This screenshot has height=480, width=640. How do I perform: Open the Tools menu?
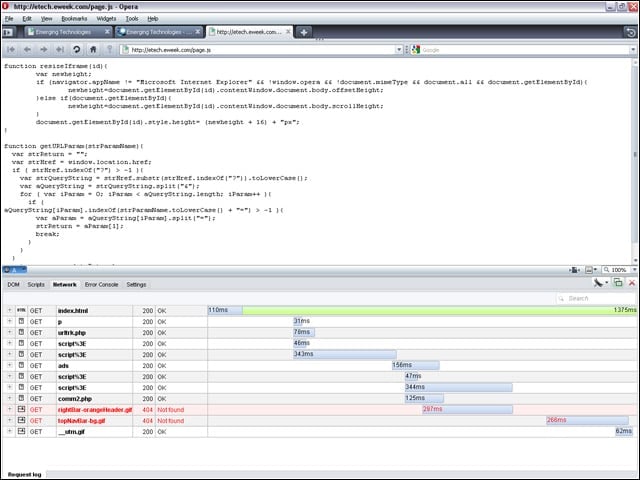[x=132, y=19]
